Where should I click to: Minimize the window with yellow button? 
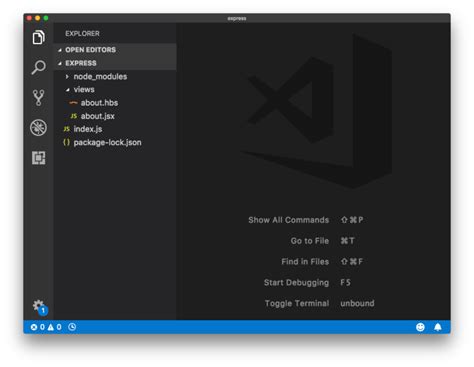tap(38, 18)
